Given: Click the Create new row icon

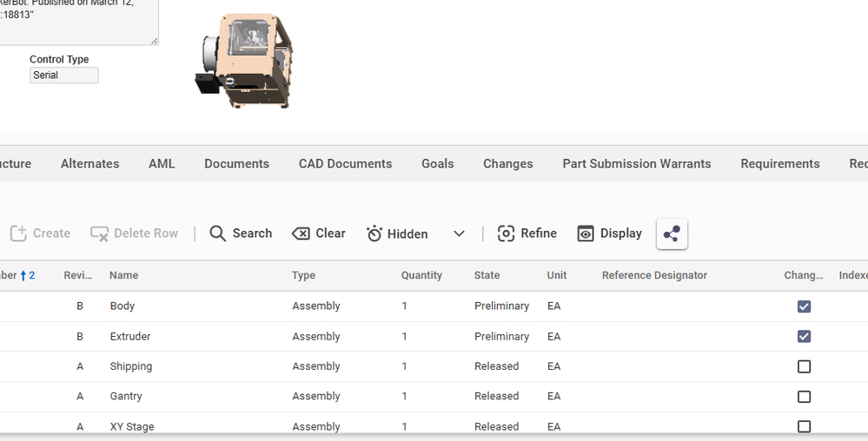Looking at the screenshot, I should tap(18, 234).
